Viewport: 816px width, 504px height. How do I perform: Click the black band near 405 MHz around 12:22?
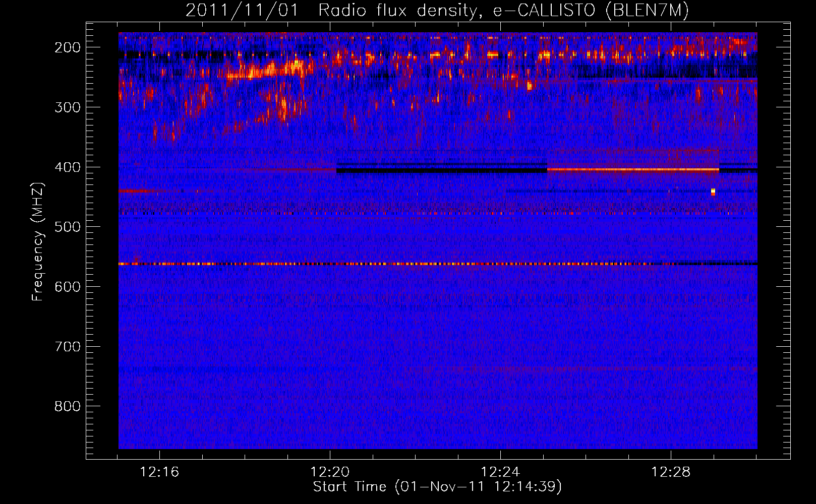tap(442, 171)
